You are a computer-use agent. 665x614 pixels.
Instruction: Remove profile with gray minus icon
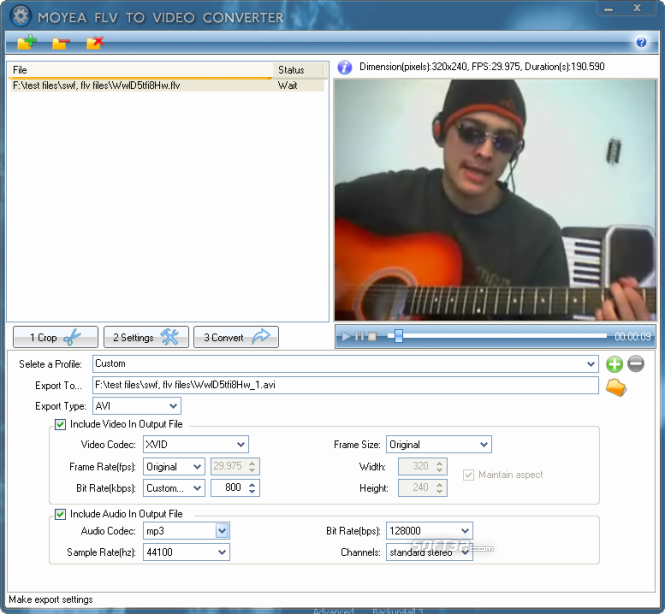pyautogui.click(x=635, y=364)
